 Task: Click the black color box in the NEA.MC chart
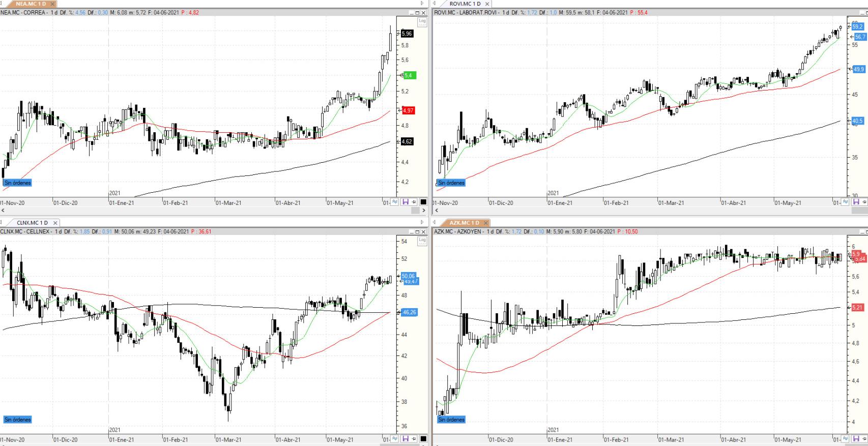tap(423, 202)
